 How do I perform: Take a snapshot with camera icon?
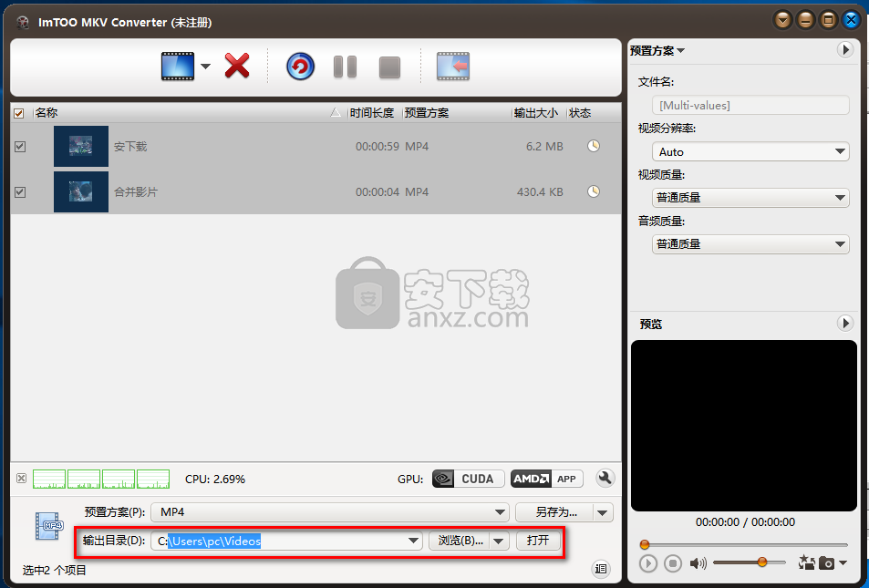click(x=826, y=563)
